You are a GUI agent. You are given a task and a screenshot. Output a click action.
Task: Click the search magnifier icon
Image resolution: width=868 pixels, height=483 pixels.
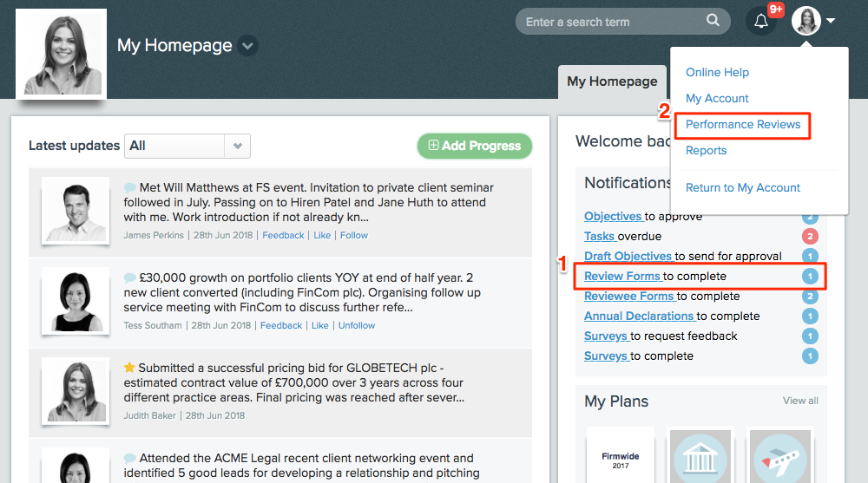(713, 21)
